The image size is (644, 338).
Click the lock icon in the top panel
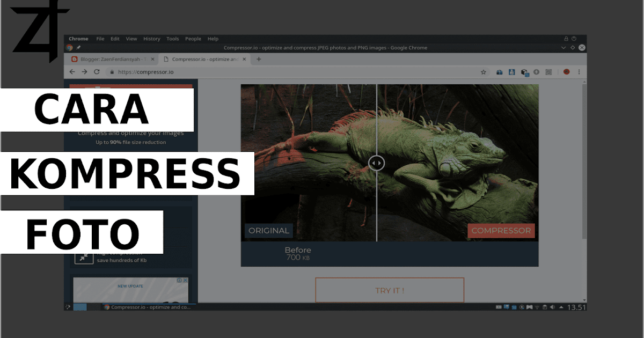(566, 39)
